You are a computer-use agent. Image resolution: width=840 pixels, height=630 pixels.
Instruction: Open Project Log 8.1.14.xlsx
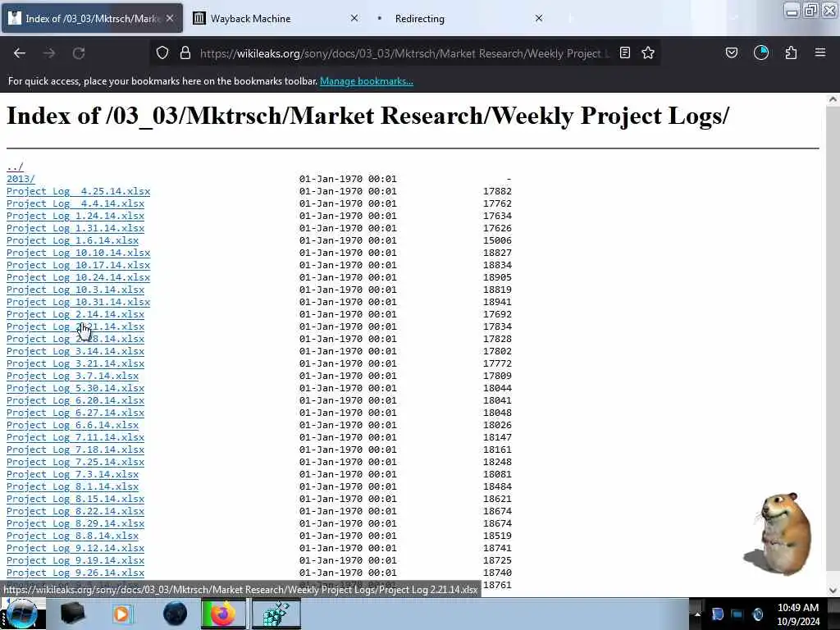[72, 487]
